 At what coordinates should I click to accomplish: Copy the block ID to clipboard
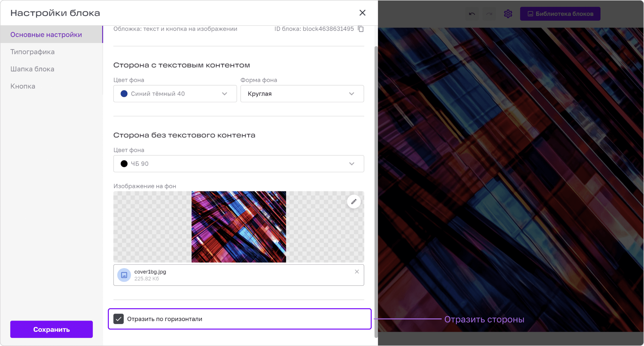(361, 29)
